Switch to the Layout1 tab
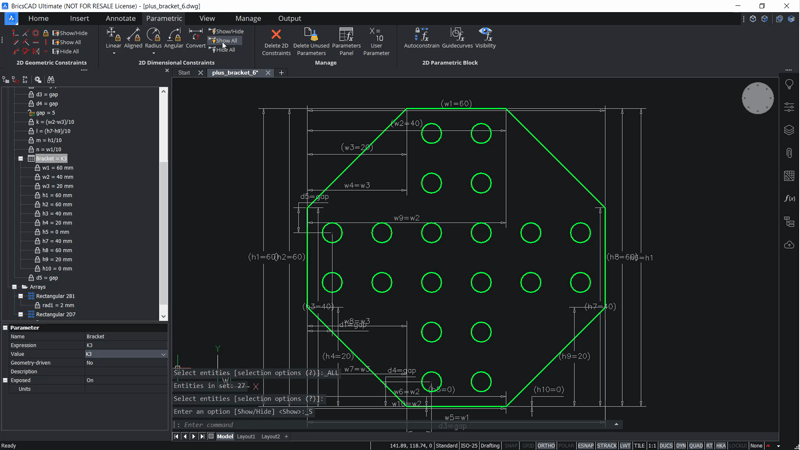The height and width of the screenshot is (450, 800). point(246,437)
